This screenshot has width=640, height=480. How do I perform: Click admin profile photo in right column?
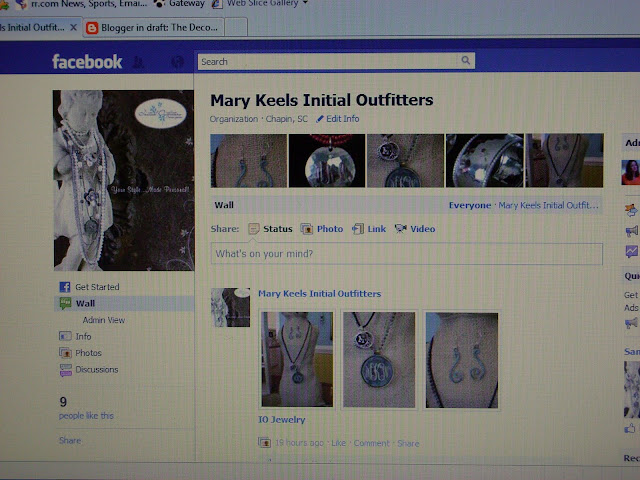coord(630,173)
